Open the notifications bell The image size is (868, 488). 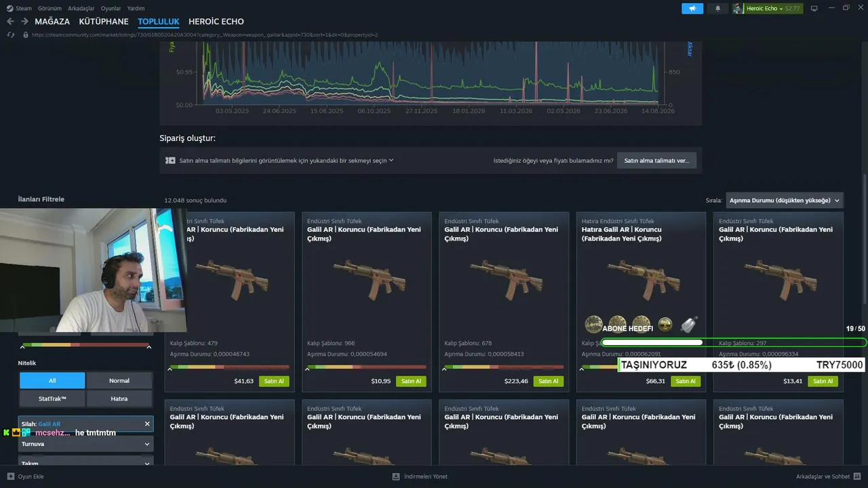point(718,8)
